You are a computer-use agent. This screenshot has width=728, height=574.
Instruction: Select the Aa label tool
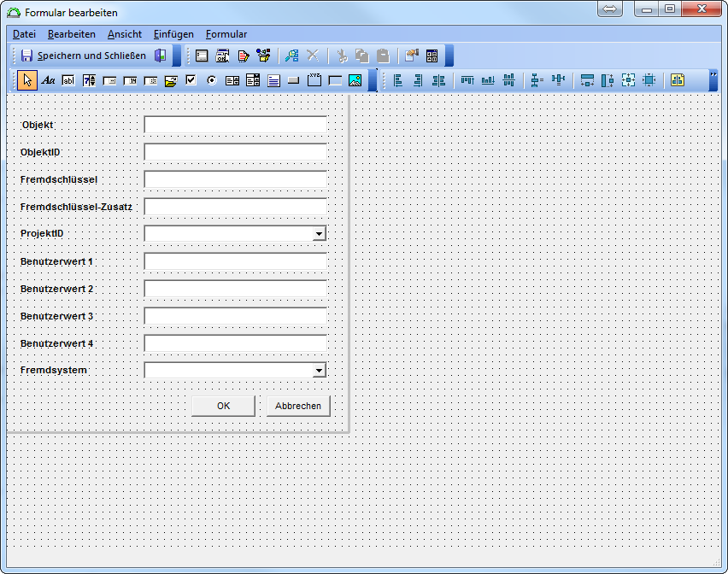coord(48,80)
